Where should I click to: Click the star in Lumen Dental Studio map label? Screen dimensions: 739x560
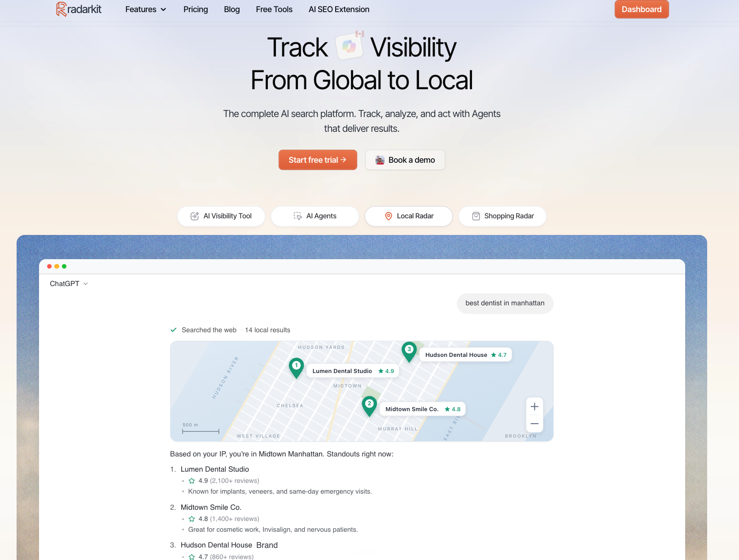(x=381, y=371)
